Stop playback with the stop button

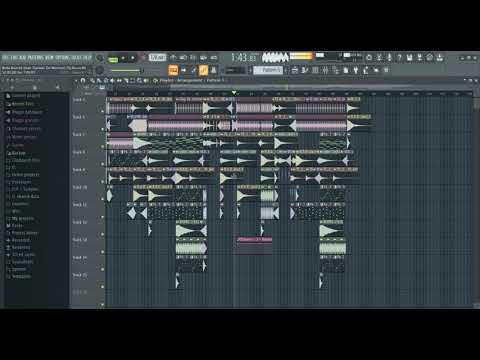[133, 58]
